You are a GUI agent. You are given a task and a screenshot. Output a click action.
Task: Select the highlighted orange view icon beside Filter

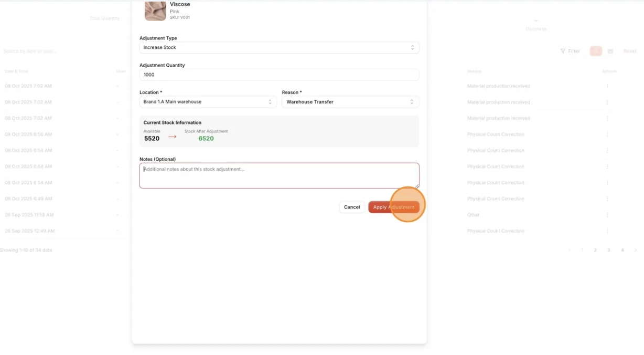pyautogui.click(x=596, y=51)
